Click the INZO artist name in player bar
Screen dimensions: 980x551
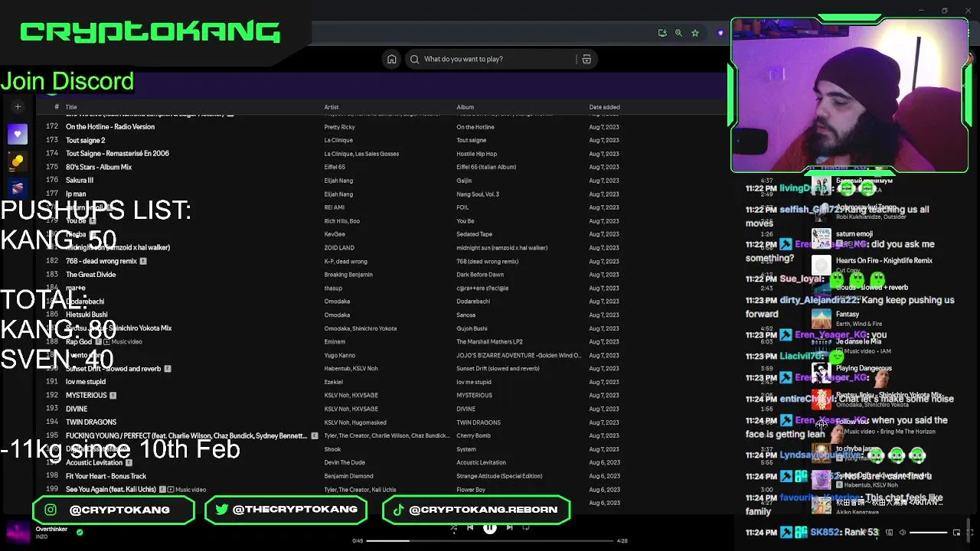point(41,536)
